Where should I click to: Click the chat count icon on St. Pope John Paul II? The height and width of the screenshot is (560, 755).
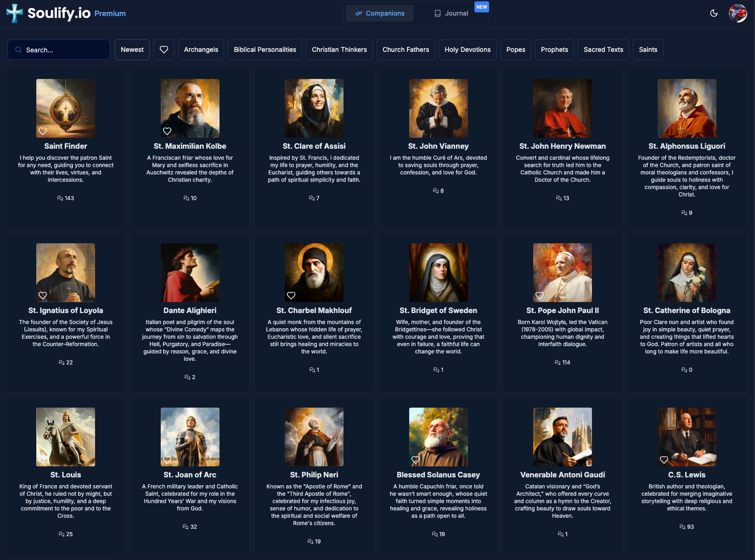(x=558, y=362)
